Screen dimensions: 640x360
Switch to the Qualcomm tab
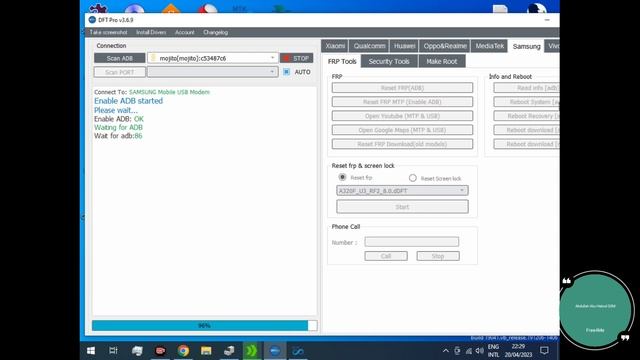point(369,46)
